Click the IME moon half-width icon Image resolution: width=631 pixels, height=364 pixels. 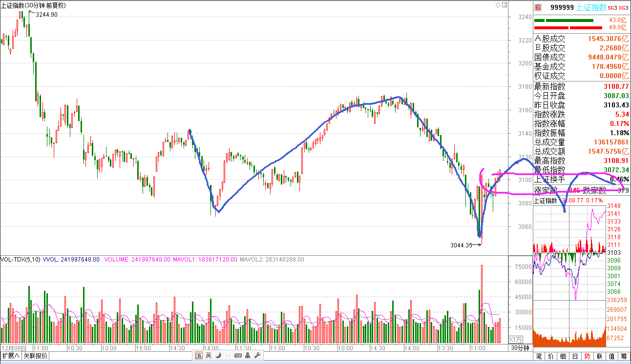[218, 356]
